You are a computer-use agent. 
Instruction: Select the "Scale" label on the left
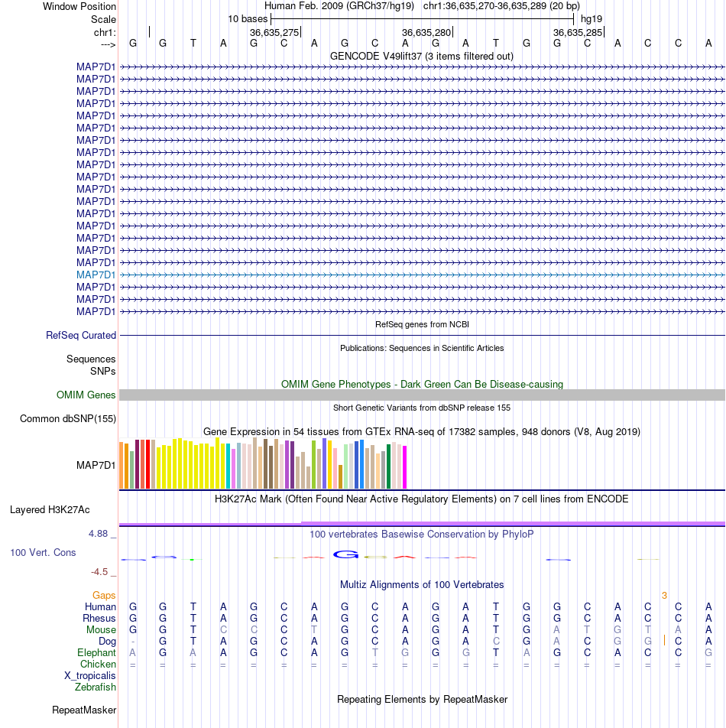[x=103, y=20]
